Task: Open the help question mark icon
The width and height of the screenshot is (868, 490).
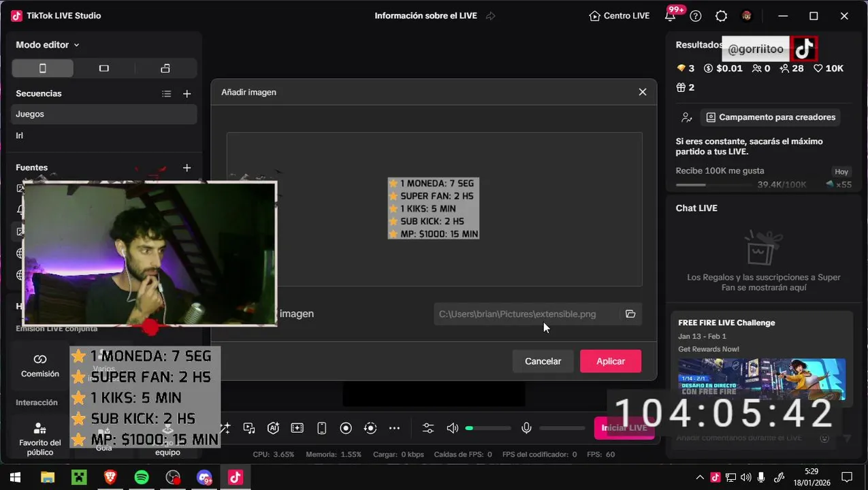Action: click(695, 16)
